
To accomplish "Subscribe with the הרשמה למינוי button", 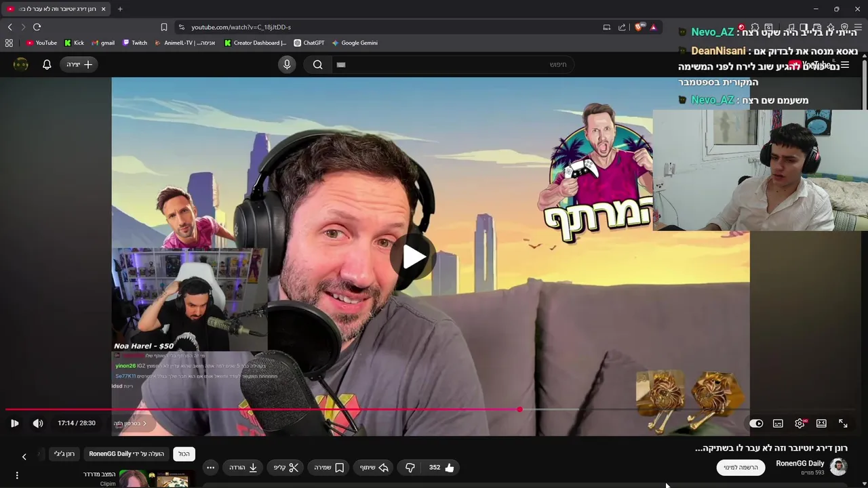I will pos(741,468).
